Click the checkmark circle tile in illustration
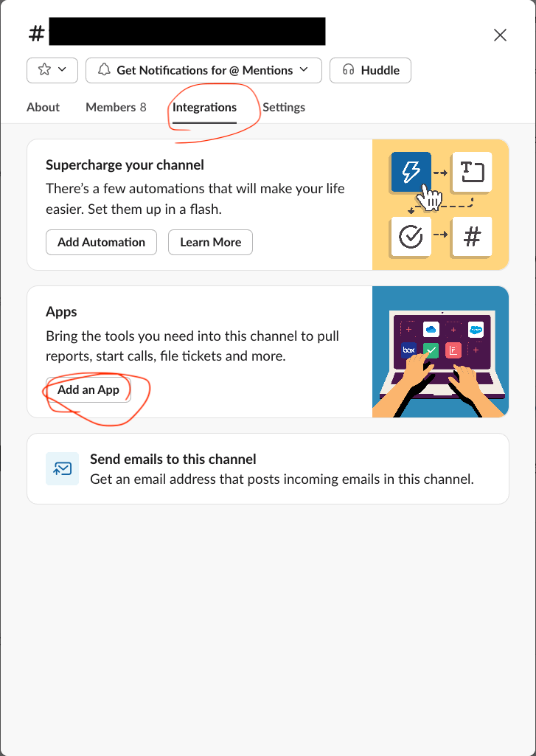 tap(410, 237)
